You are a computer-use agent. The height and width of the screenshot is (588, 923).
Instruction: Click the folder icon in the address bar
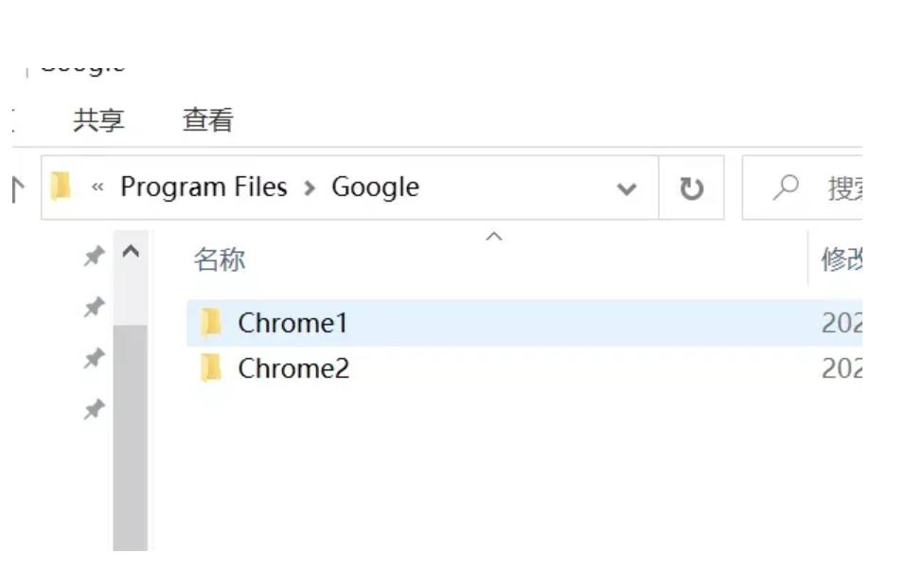[x=62, y=187]
